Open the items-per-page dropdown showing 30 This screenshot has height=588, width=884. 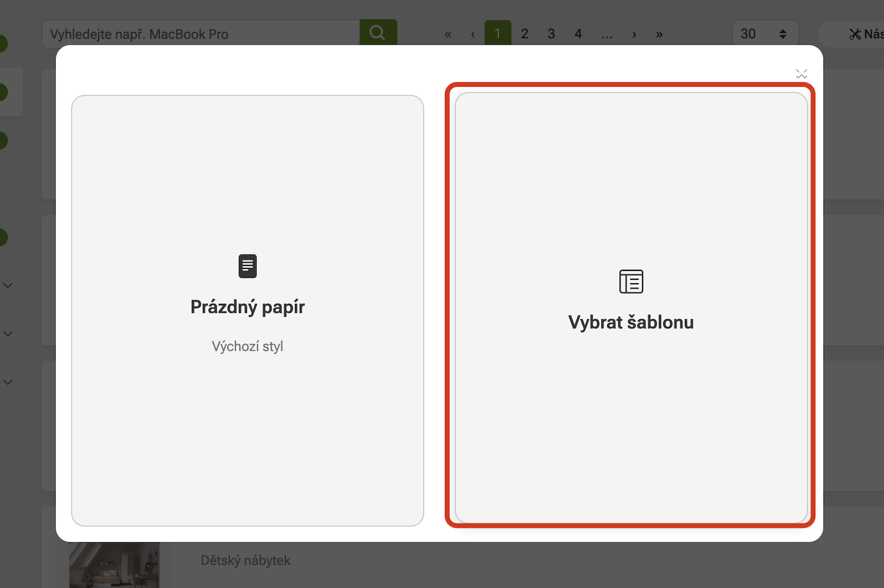click(x=765, y=33)
